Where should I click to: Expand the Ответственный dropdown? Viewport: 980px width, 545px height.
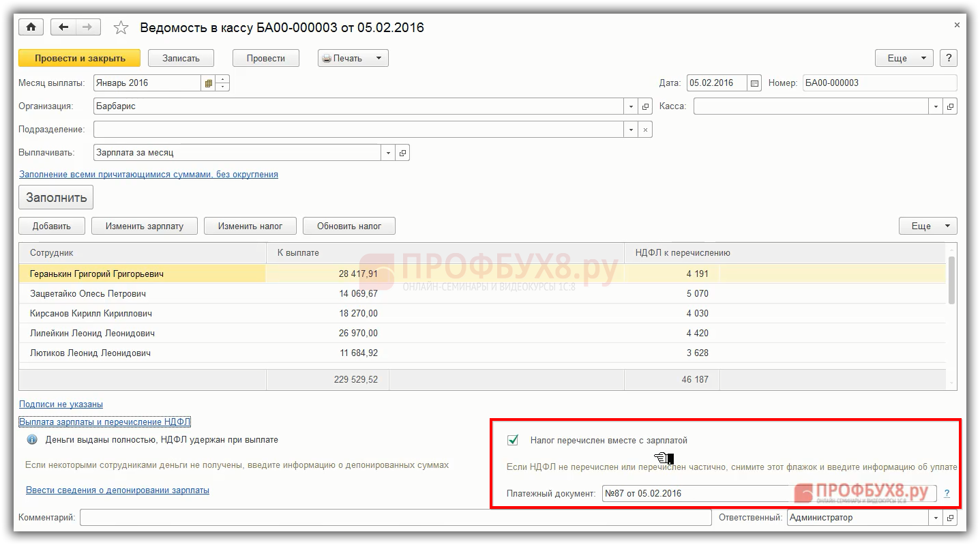[x=935, y=518]
